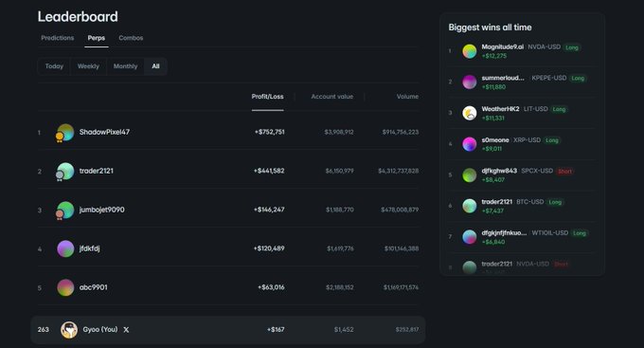Click Long tag on XRP-USD win
This screenshot has height=348, width=644.
tap(551, 140)
